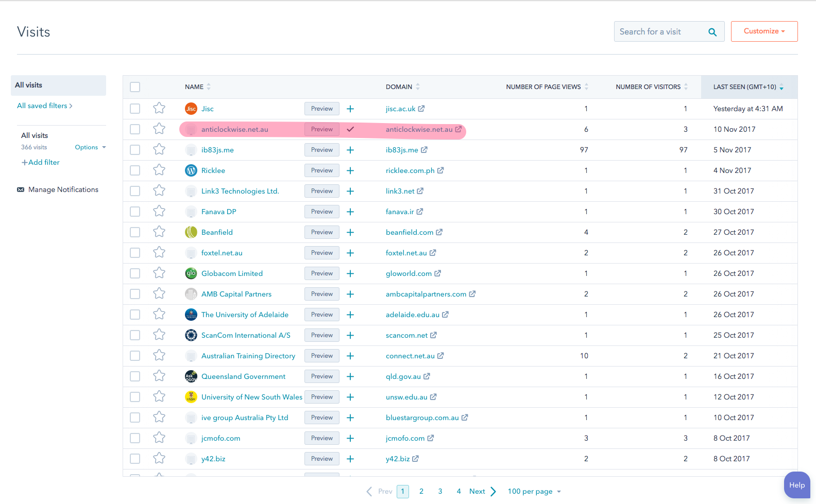Expand the Options menu under All visits
The width and height of the screenshot is (816, 504).
pos(90,147)
